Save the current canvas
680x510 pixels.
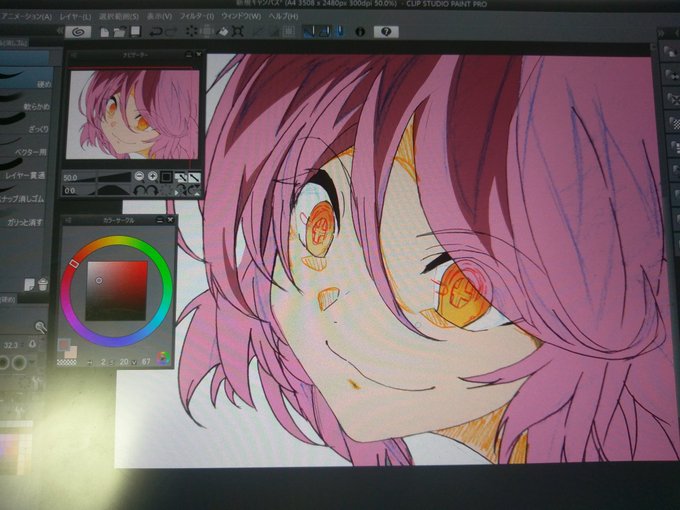[x=136, y=31]
